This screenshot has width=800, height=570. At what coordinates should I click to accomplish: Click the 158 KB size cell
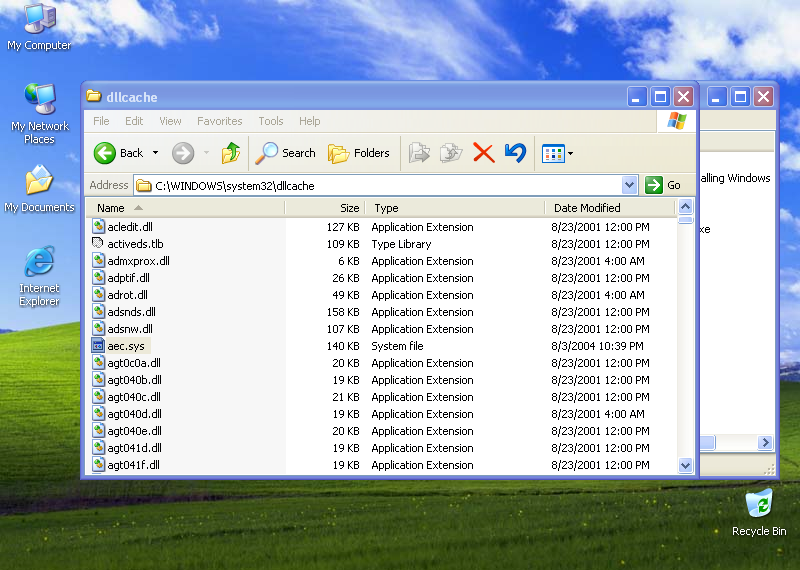coord(343,312)
